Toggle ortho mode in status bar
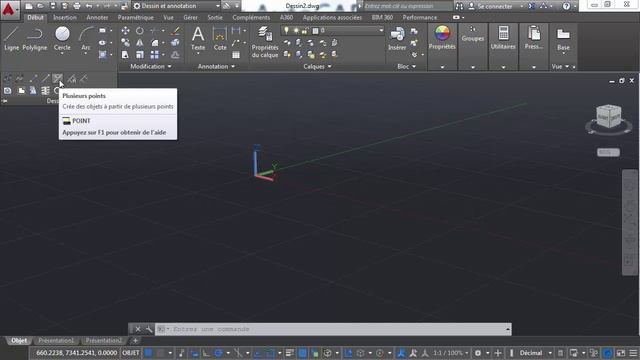The image size is (640, 360). coord(206,353)
